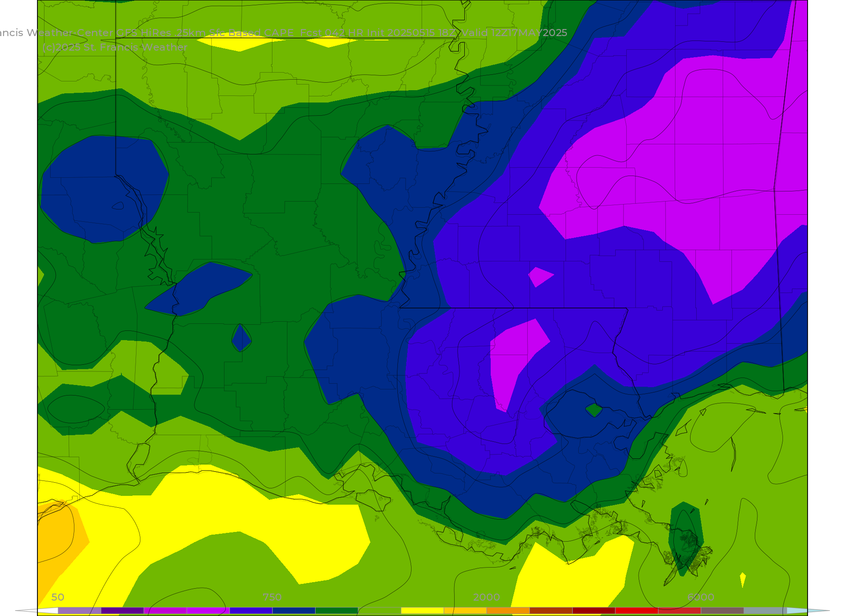Select the yellow legend swatch
The width and height of the screenshot is (845, 616).
(422, 611)
